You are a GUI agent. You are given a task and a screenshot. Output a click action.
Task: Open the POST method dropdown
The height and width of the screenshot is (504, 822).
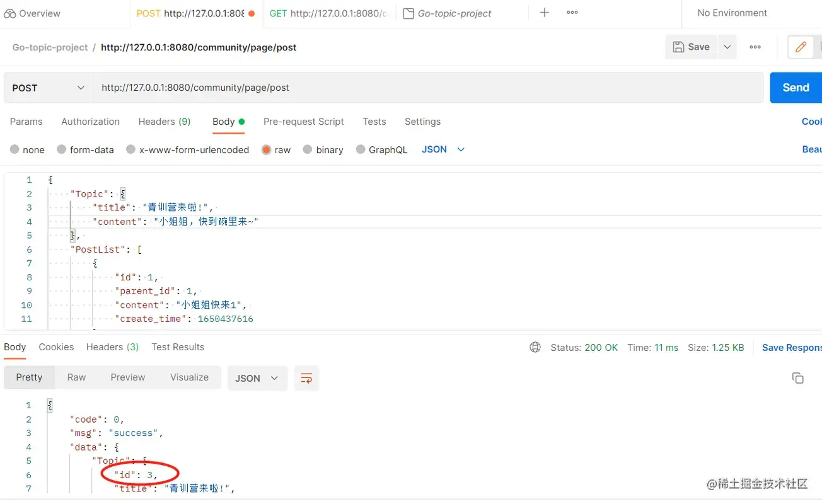49,88
